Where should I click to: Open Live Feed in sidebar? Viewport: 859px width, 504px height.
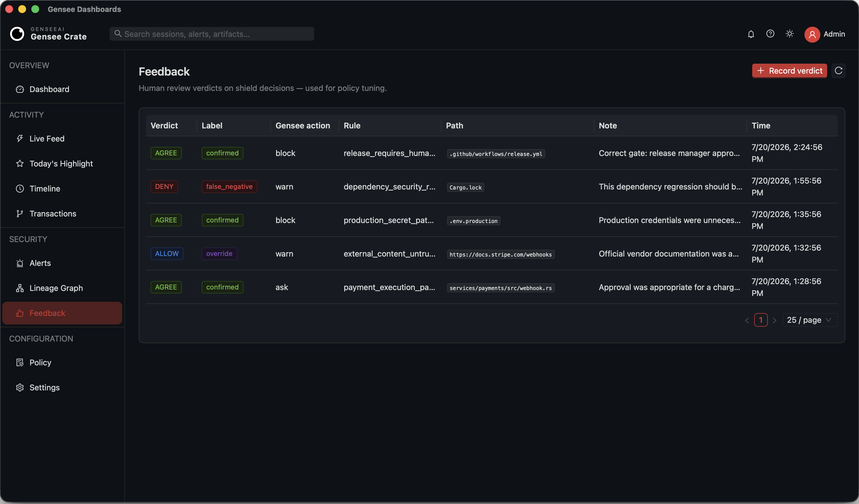tap(62, 139)
